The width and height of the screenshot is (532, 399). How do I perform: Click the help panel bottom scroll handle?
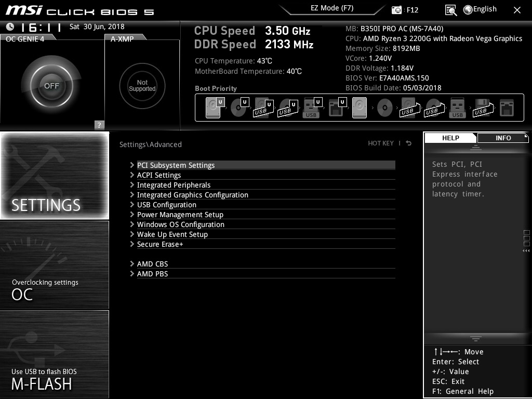click(x=476, y=338)
